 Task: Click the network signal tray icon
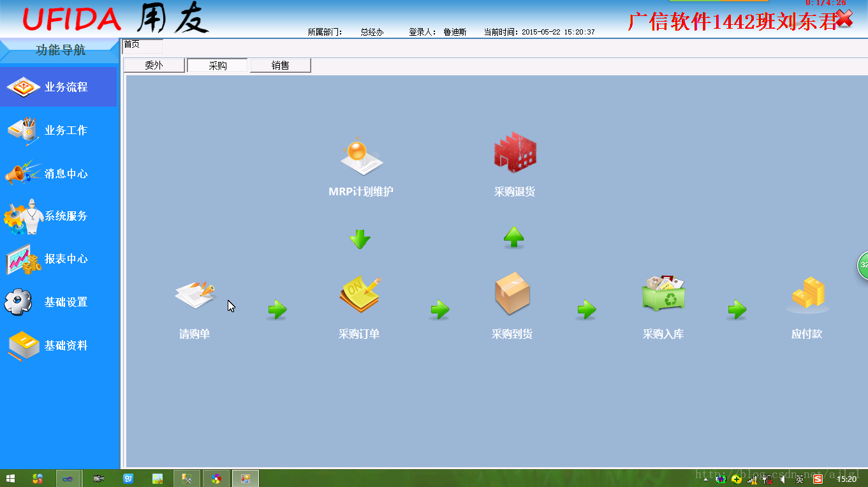click(x=753, y=479)
